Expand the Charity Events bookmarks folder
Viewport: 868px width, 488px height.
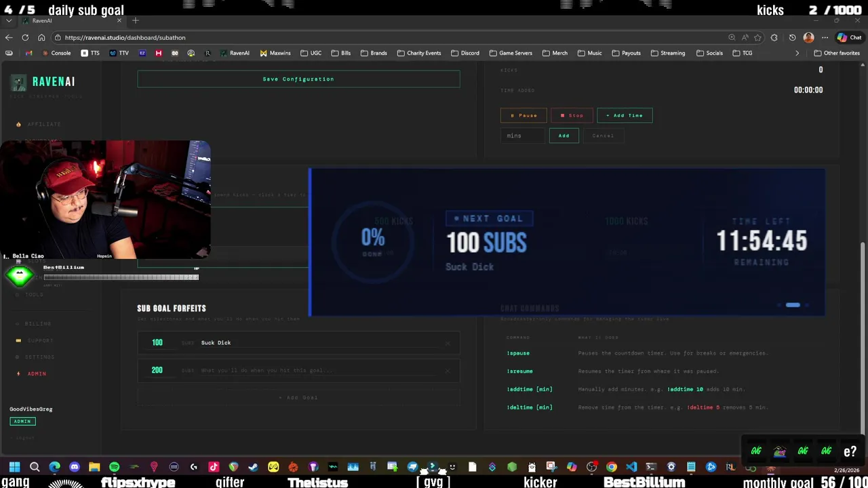[418, 53]
